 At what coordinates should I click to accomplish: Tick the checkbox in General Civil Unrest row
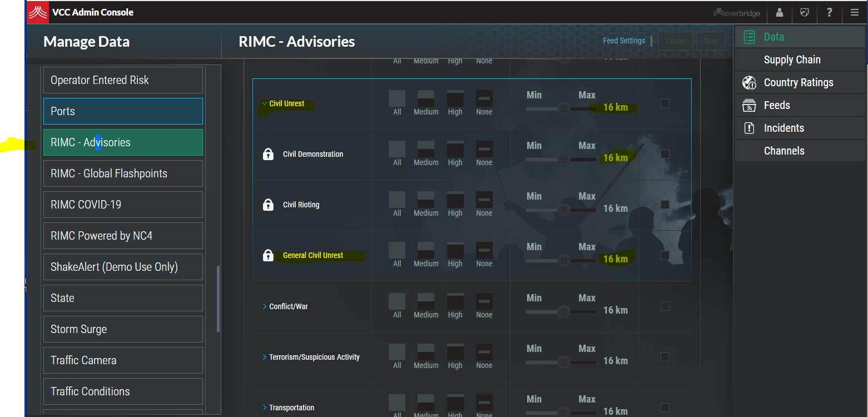(664, 255)
